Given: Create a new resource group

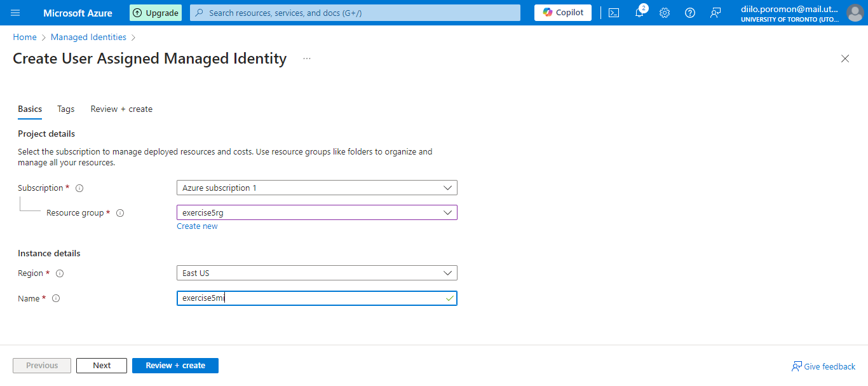Looking at the screenshot, I should click(x=197, y=226).
